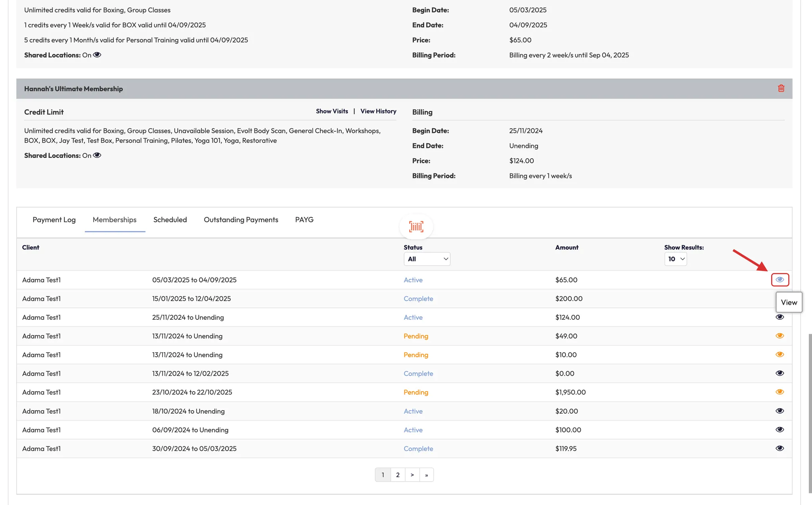
Task: View the $119.95 complete membership eye icon
Action: [779, 448]
